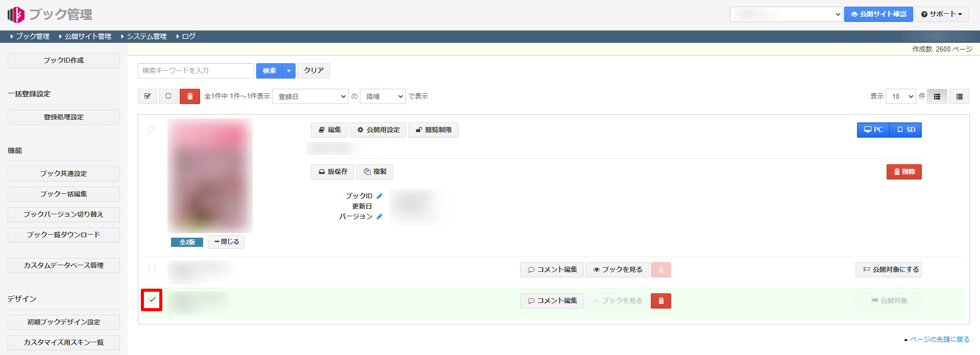This screenshot has width=980, height=355.
Task: Switch to compact list view icon
Action: [x=960, y=96]
